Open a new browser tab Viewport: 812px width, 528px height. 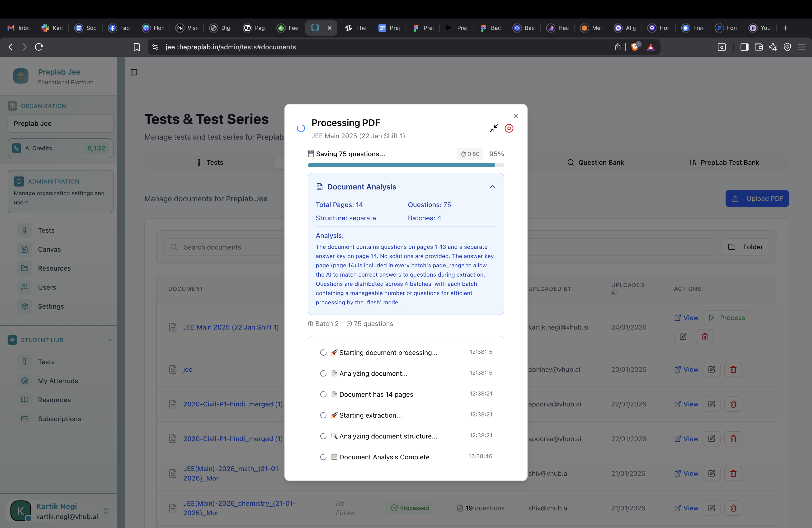pyautogui.click(x=785, y=28)
